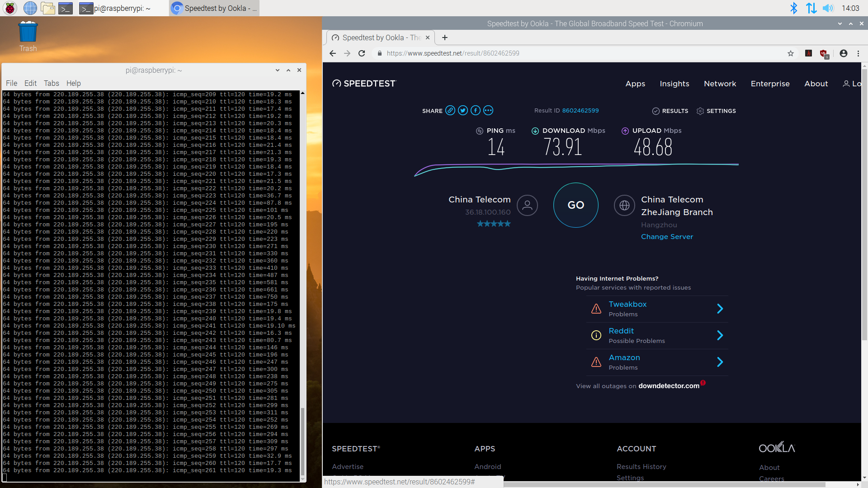The image size is (868, 488).
Task: Open Speedtest SETTINGS
Action: (716, 111)
